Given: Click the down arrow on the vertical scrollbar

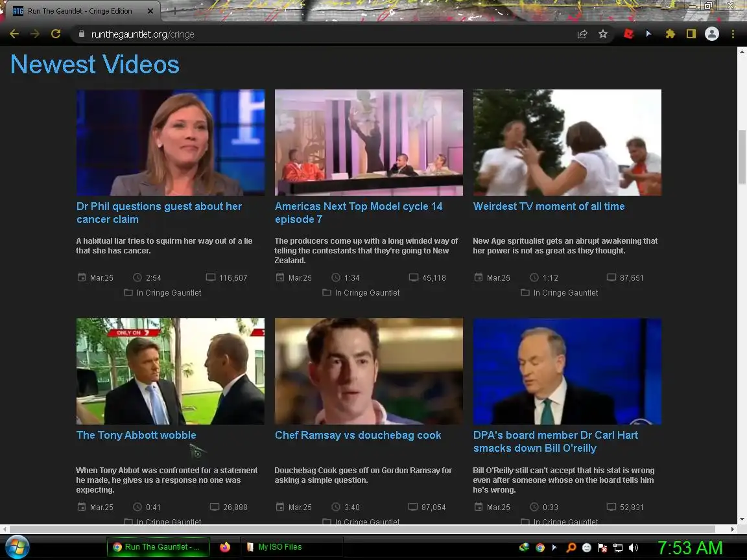Looking at the screenshot, I should pos(742,520).
